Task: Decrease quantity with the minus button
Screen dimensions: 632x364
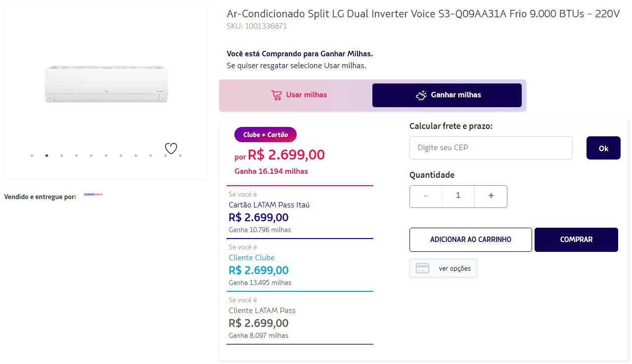Action: click(426, 196)
